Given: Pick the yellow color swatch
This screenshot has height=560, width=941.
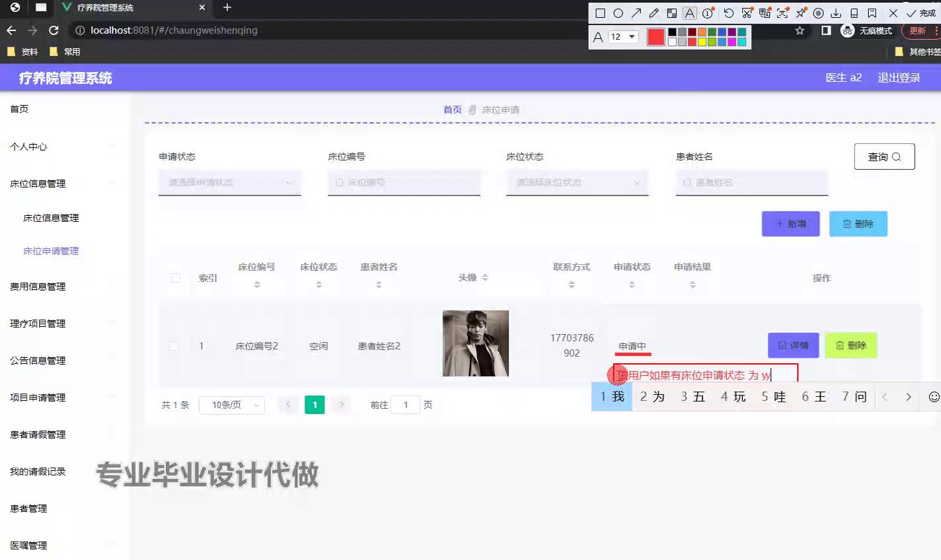Looking at the screenshot, I should click(702, 42).
